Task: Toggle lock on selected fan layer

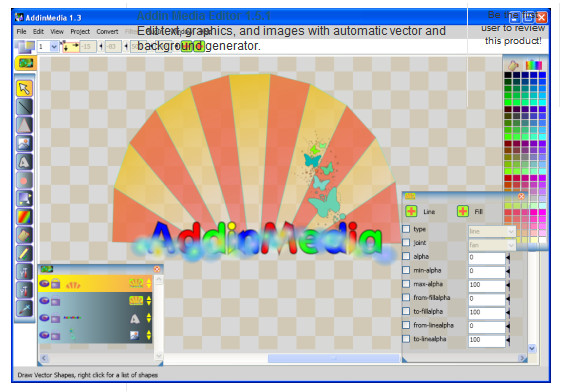Action: (x=55, y=283)
